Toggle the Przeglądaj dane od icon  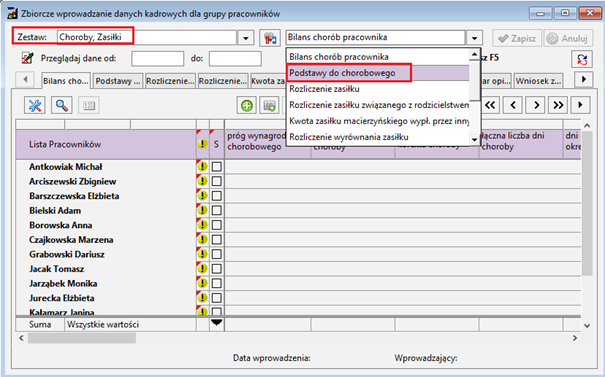27,58
